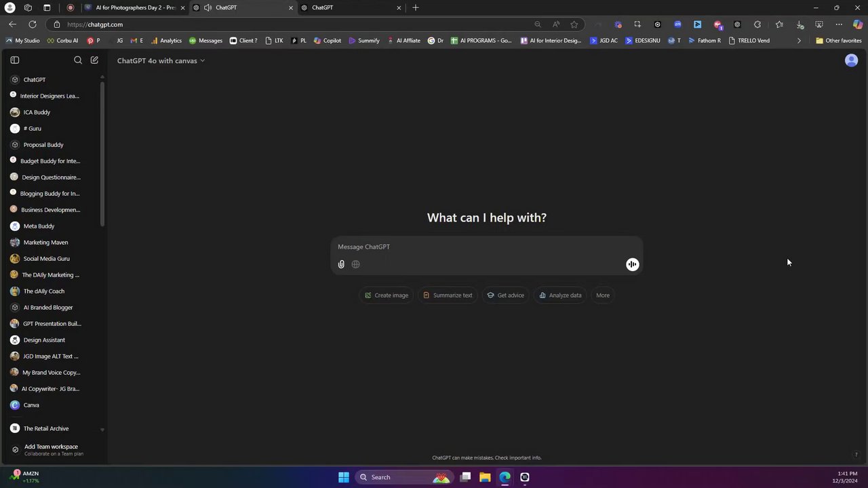Open AMZN stock widget in taskbar

tap(26, 477)
